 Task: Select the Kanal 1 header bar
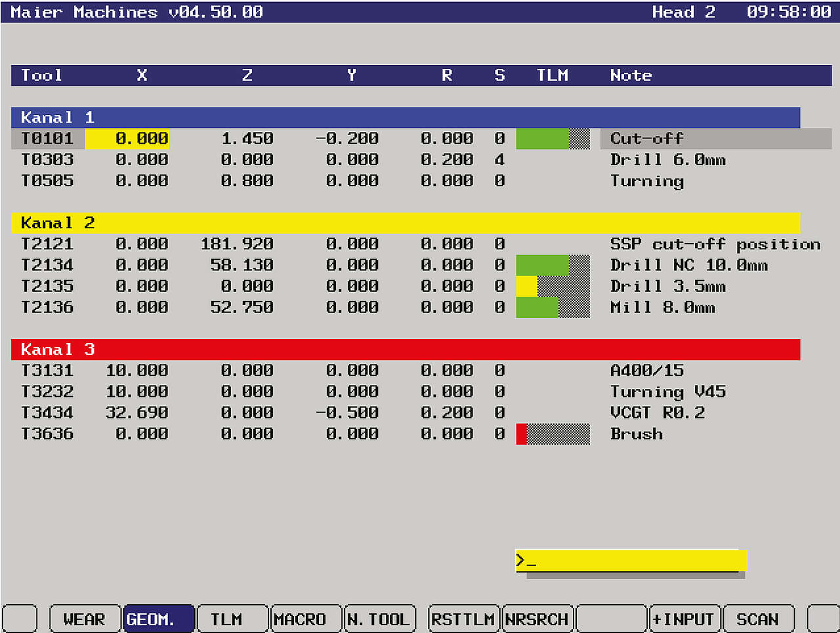(405, 117)
